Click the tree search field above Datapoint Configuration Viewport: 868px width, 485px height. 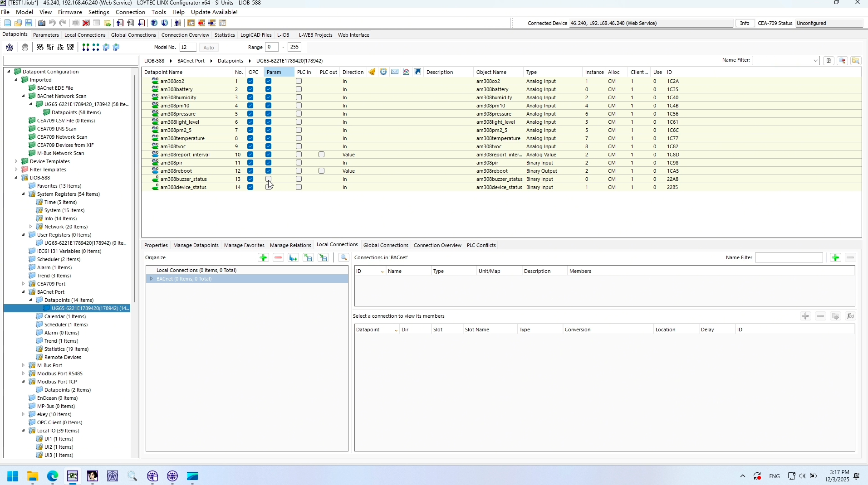pyautogui.click(x=70, y=61)
